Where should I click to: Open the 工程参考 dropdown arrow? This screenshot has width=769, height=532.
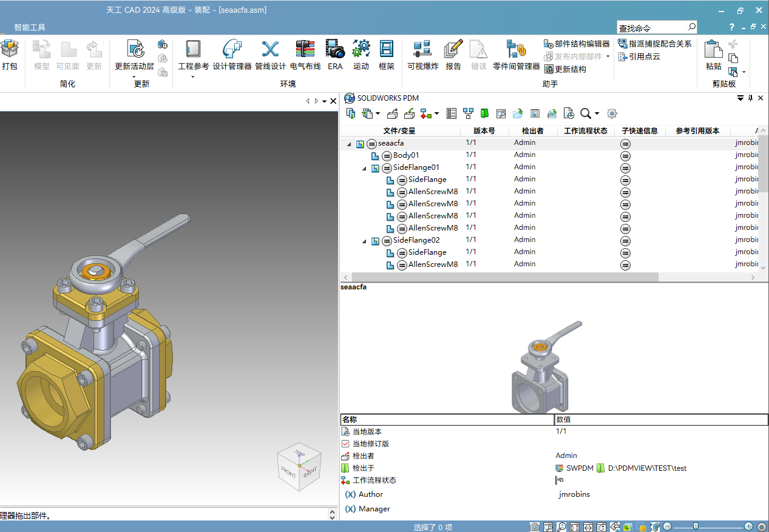coord(193,77)
